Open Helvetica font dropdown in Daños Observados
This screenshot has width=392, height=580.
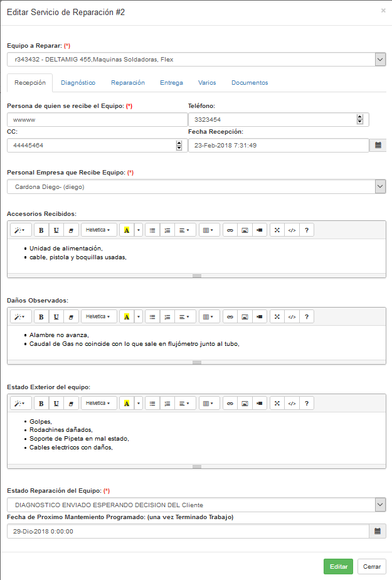pyautogui.click(x=98, y=317)
